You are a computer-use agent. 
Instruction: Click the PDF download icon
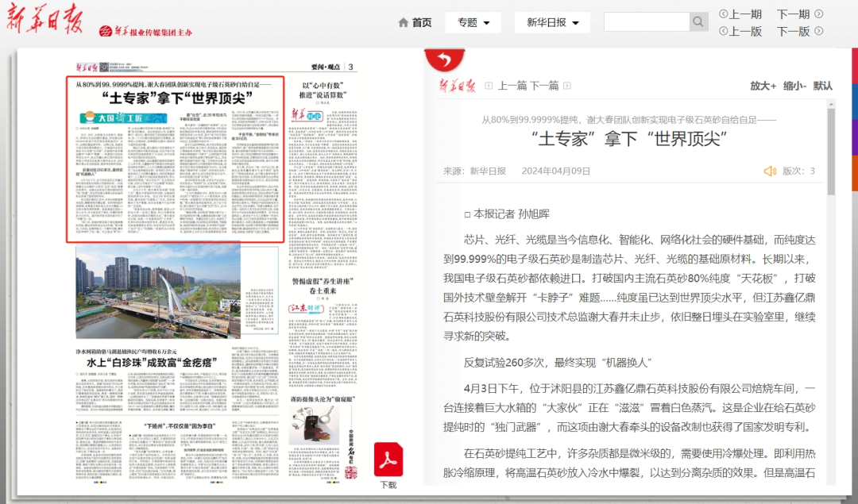pyautogui.click(x=388, y=460)
